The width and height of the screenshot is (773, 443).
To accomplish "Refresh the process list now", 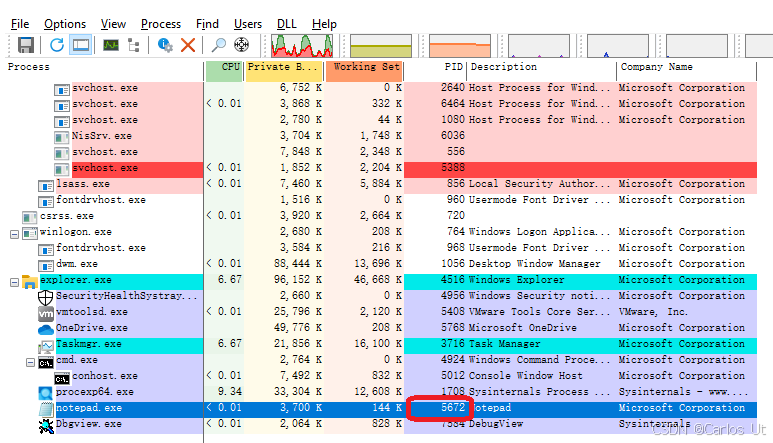I will (57, 45).
